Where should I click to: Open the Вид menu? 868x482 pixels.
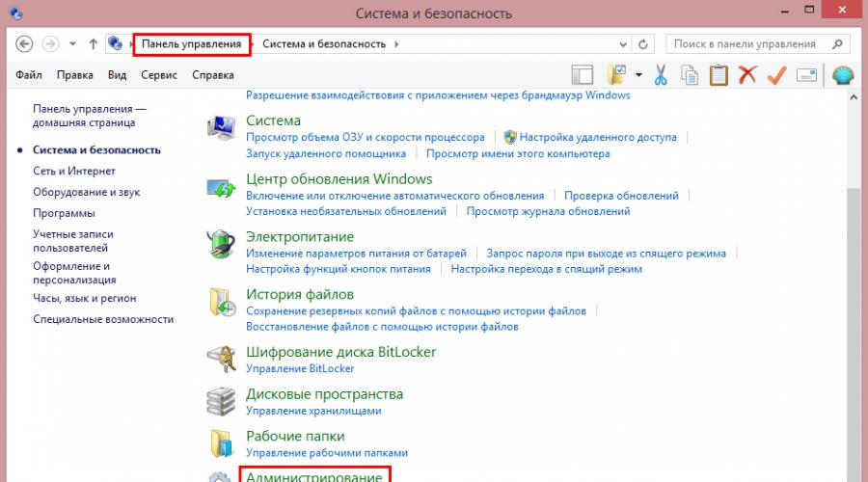click(x=117, y=74)
